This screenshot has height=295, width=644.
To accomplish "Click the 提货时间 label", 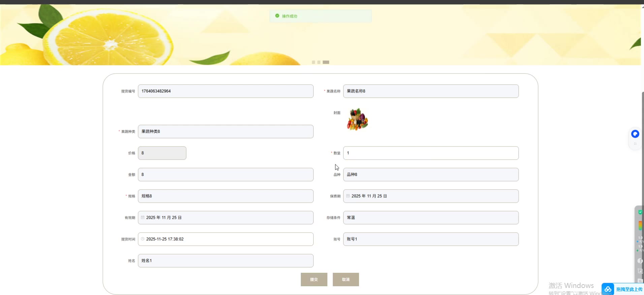I will [128, 239].
